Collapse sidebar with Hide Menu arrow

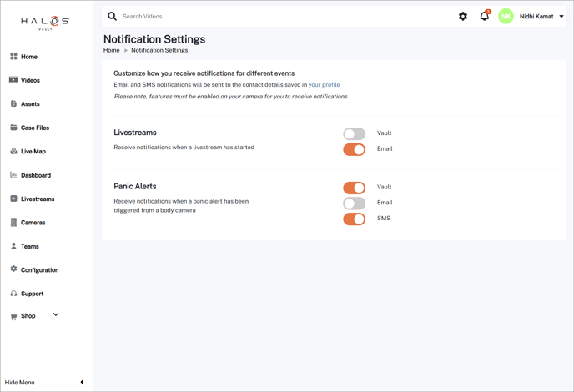pyautogui.click(x=82, y=383)
